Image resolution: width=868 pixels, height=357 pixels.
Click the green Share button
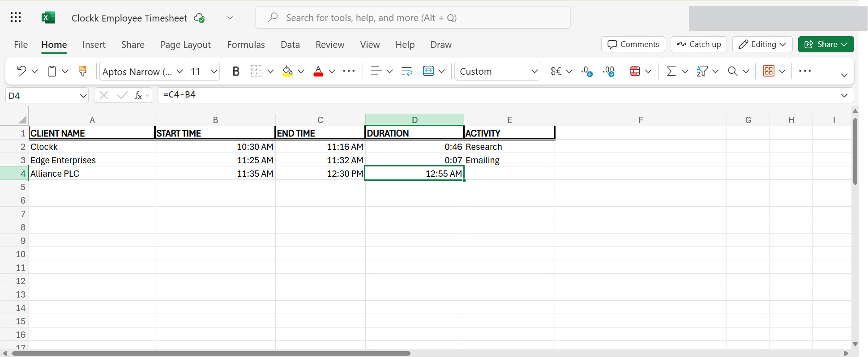[826, 44]
